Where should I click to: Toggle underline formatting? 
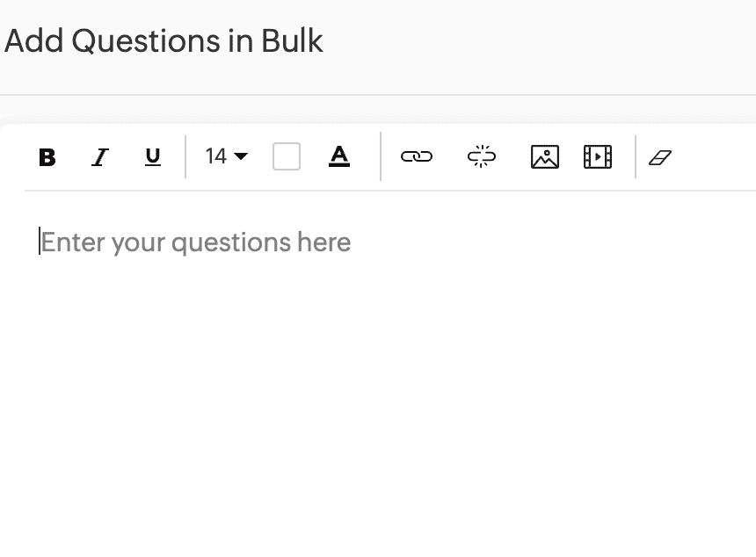coord(153,157)
